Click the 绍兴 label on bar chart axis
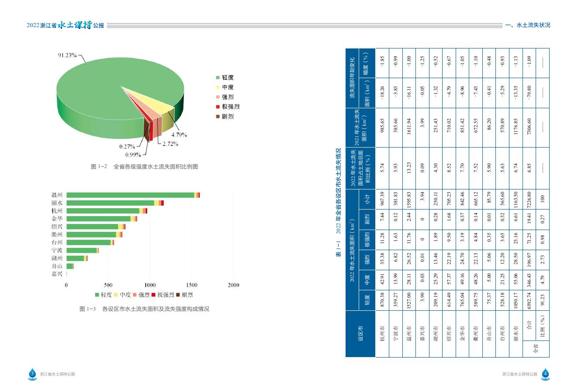The width and height of the screenshot is (578, 392). (x=57, y=227)
